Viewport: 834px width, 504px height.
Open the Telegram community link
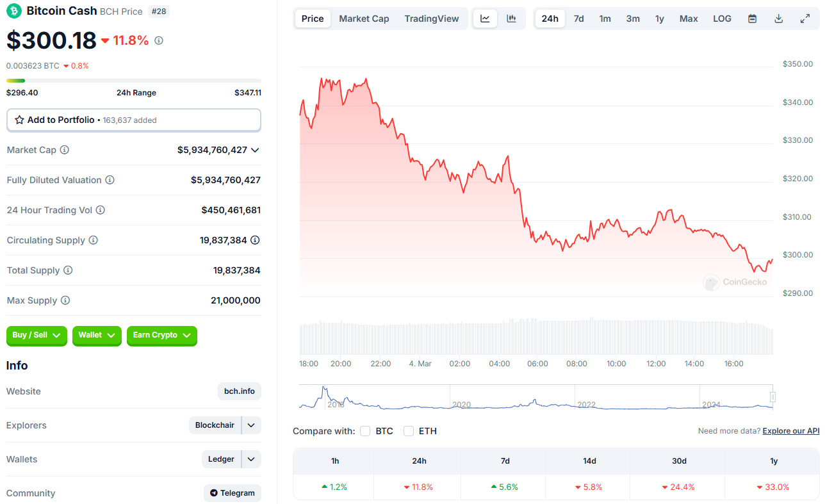[x=233, y=493]
